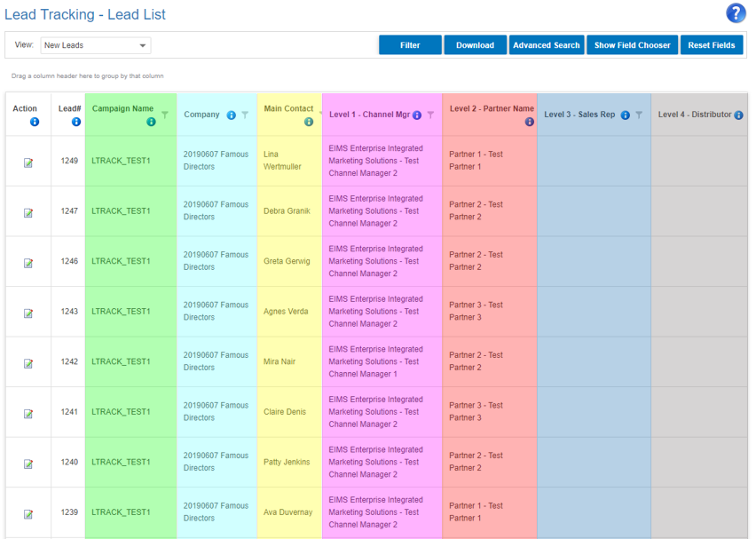Image resolution: width=756 pixels, height=539 pixels.
Task: Click the company cell in lead 1239 row
Action: (216, 511)
